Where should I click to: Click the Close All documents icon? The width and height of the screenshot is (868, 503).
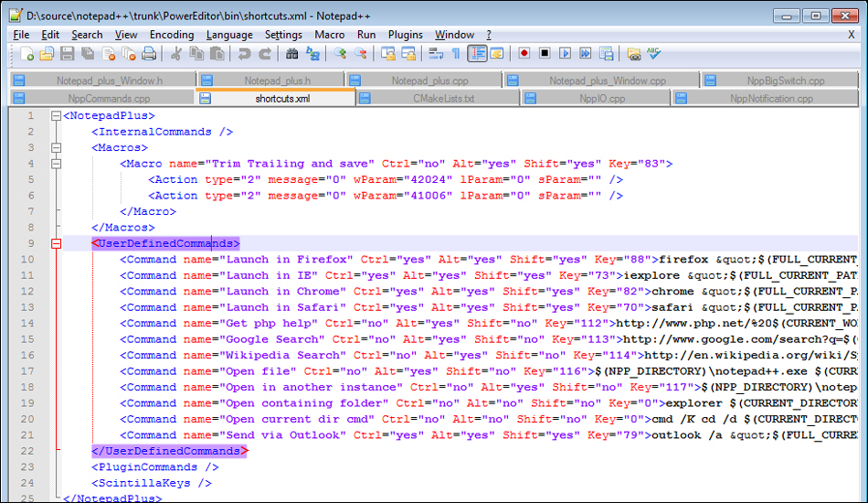129,54
